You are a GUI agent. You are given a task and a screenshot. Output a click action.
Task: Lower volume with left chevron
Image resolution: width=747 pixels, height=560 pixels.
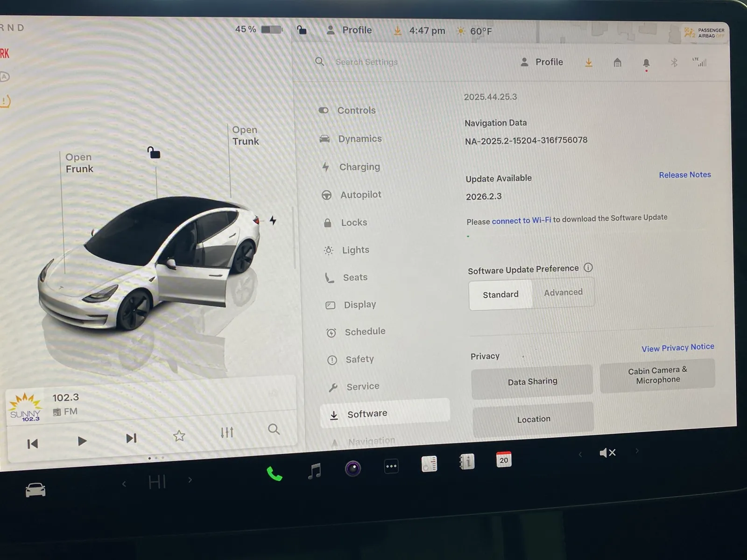(580, 454)
